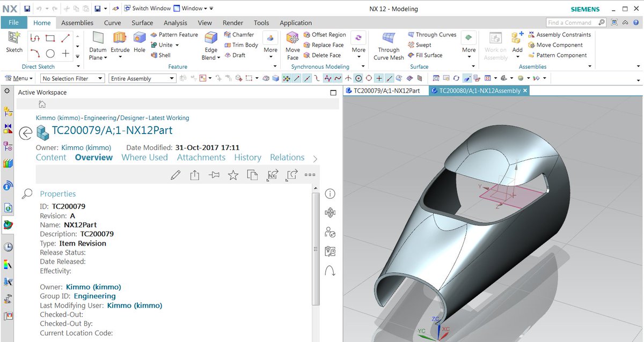
Task: Switch to the Assemblies ribbon tab
Action: 77,23
